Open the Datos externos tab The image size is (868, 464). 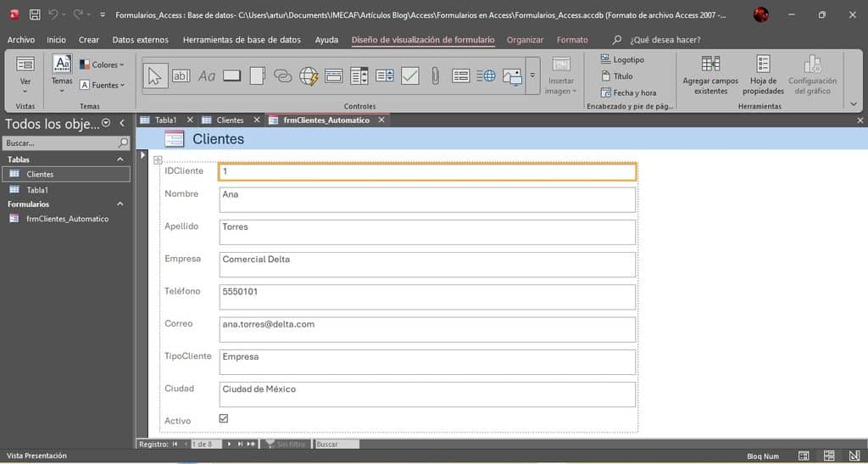pos(140,40)
